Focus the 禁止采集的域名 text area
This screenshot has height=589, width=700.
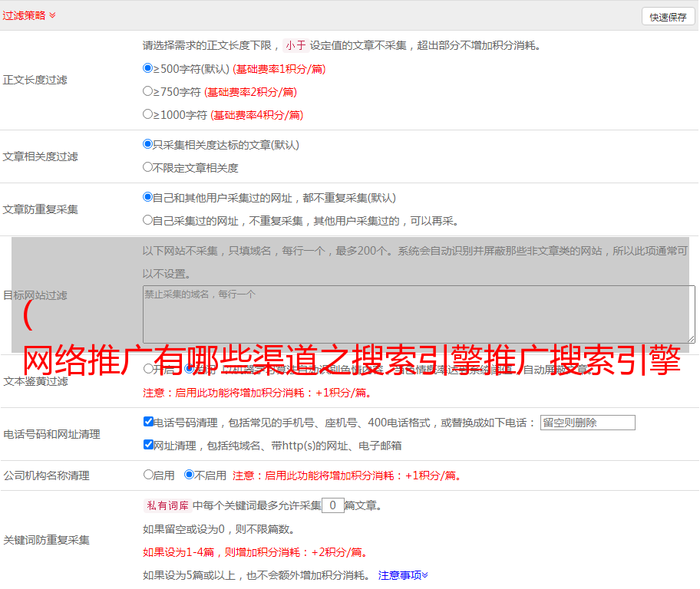418,314
